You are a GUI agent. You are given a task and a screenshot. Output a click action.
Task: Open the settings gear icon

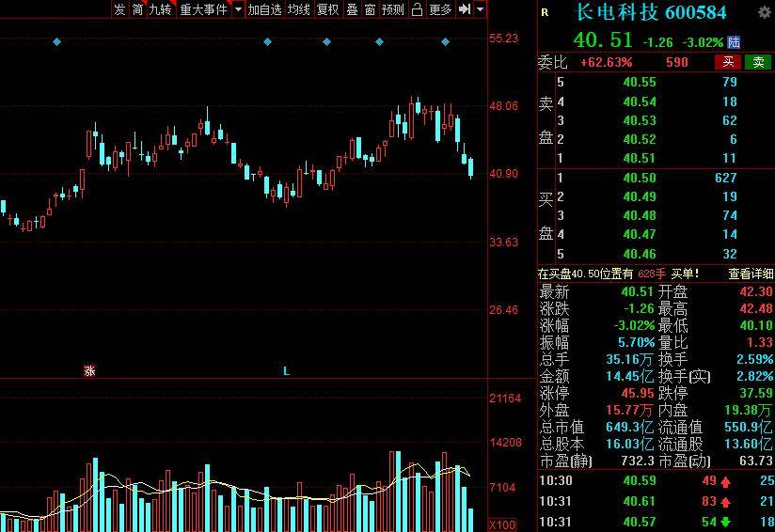point(765,13)
